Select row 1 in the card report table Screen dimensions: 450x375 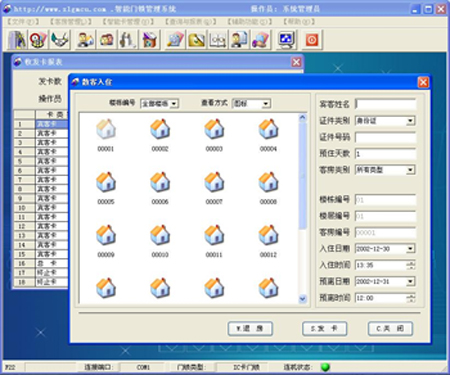click(x=41, y=124)
